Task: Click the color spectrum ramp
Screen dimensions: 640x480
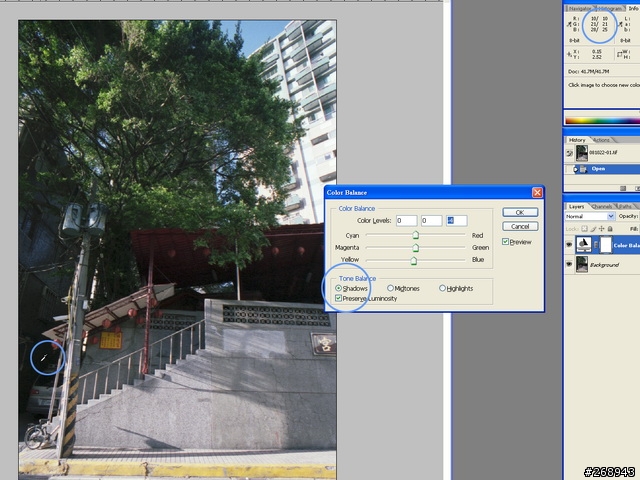Action: pyautogui.click(x=602, y=120)
